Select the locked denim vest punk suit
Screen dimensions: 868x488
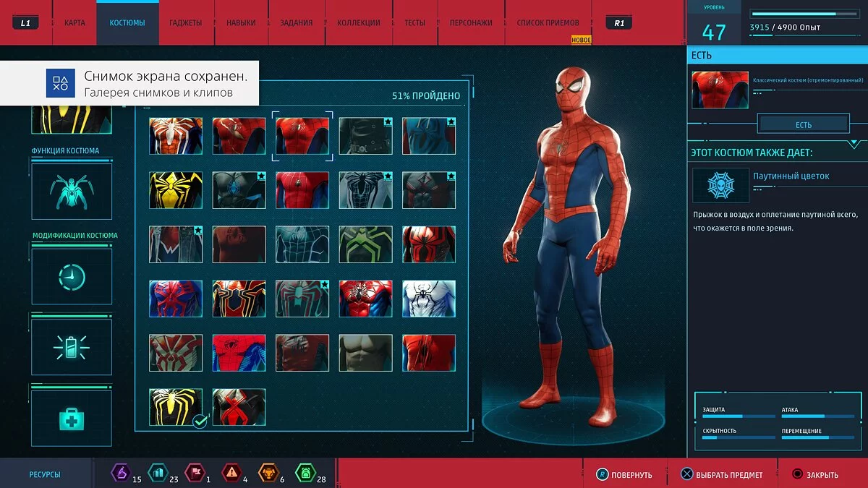point(176,244)
